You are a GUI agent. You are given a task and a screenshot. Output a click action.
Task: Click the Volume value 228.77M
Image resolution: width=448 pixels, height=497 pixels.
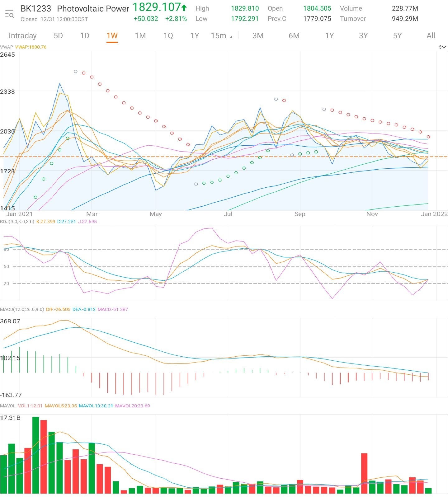(405, 9)
